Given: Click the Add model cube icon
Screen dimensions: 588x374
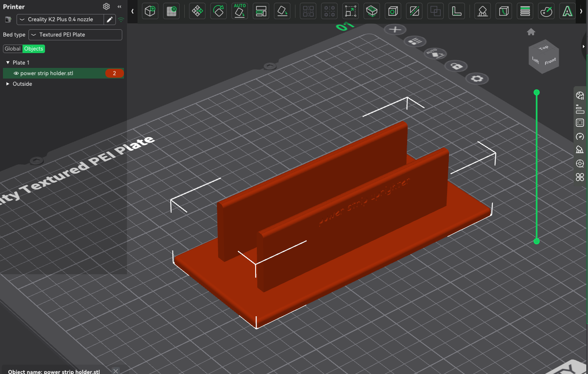Looking at the screenshot, I should coord(150,11).
